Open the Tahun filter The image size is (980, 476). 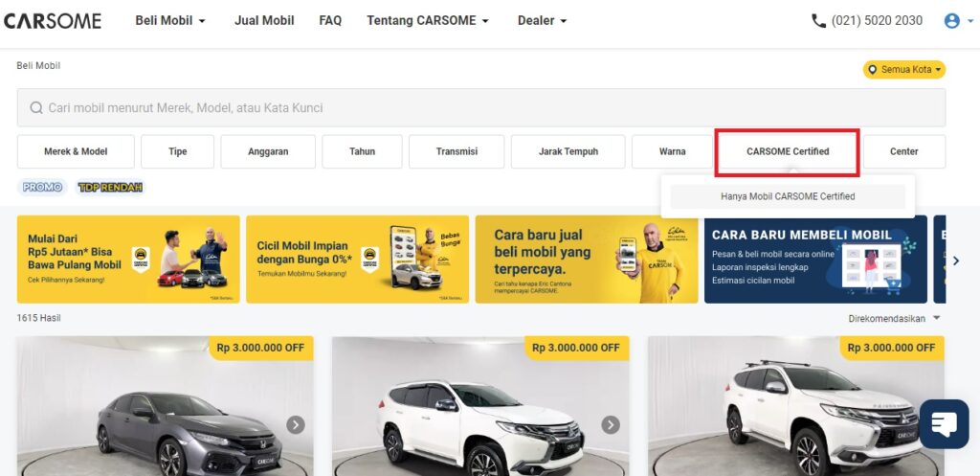pos(362,151)
